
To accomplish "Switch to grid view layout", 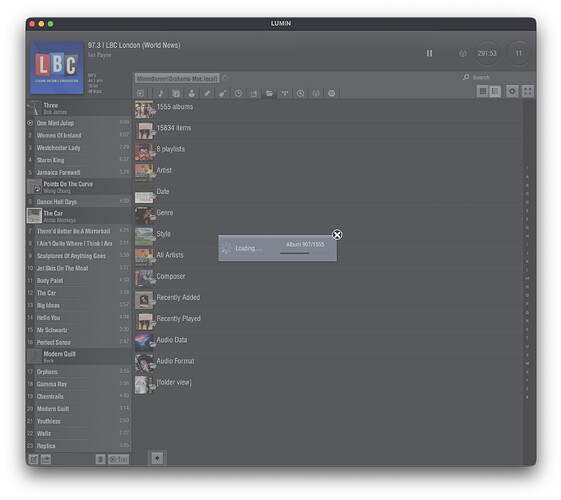I will tap(483, 92).
